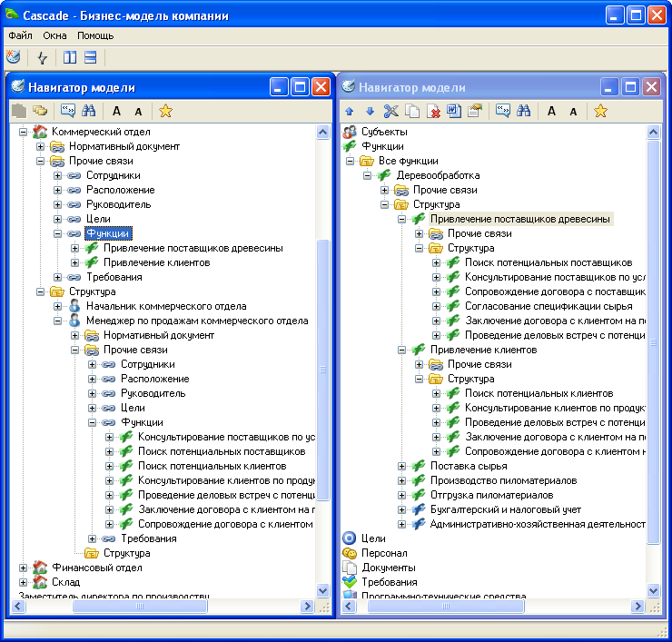672x642 pixels.
Task: Select Привлечение клиентов in left tree
Action: click(157, 262)
